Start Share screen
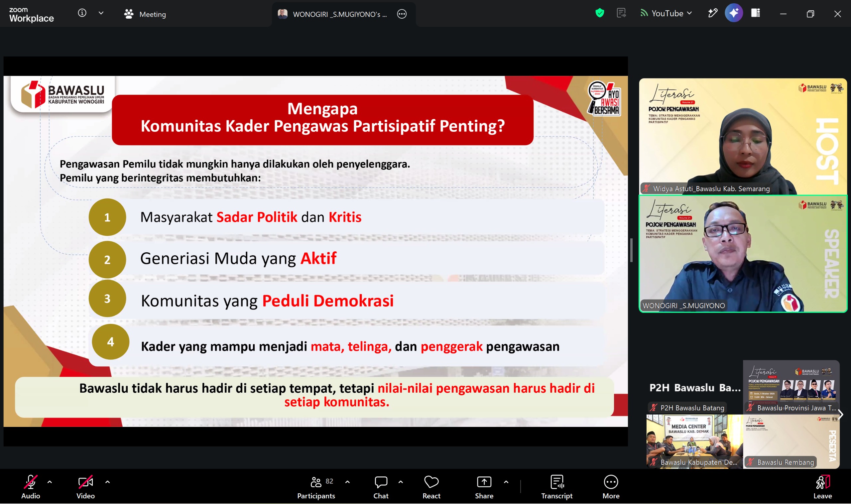 (x=484, y=487)
